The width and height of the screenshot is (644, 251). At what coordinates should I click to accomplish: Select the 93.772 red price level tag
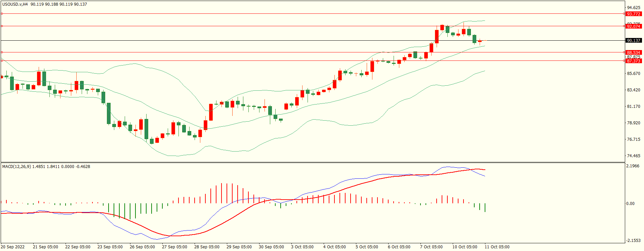(x=633, y=14)
